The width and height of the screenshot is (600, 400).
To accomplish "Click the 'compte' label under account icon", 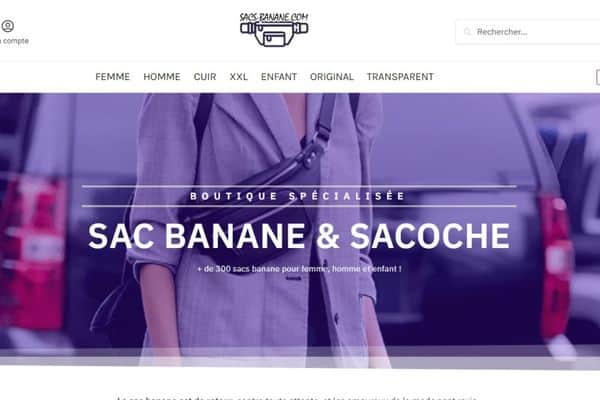I will [x=15, y=41].
